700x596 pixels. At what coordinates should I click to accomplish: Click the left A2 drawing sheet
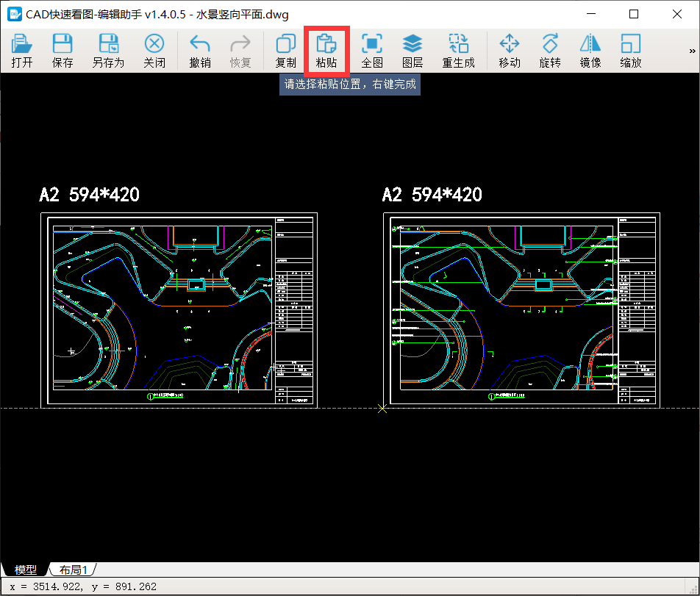[x=179, y=309]
